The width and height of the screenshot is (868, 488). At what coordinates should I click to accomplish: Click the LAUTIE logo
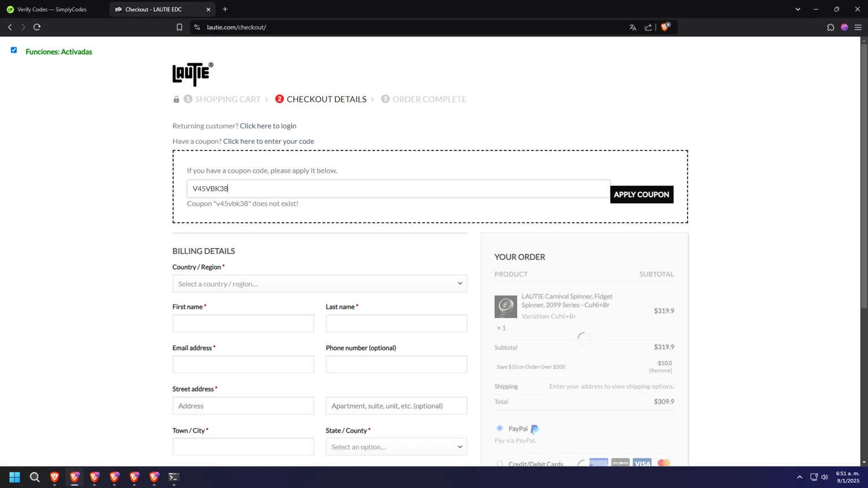(193, 74)
